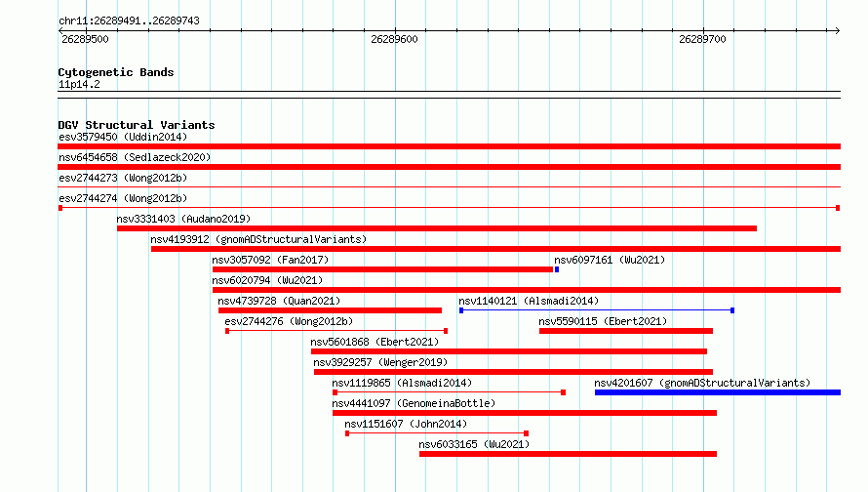
Task: Select nsv1151607 (John2014) label
Action: 406,424
